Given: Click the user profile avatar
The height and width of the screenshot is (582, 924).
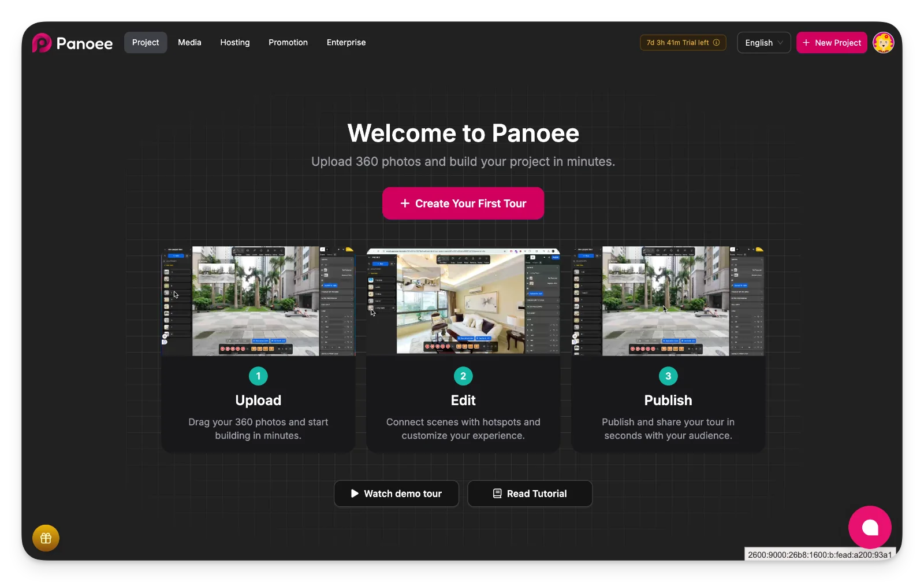Looking at the screenshot, I should pyautogui.click(x=883, y=43).
